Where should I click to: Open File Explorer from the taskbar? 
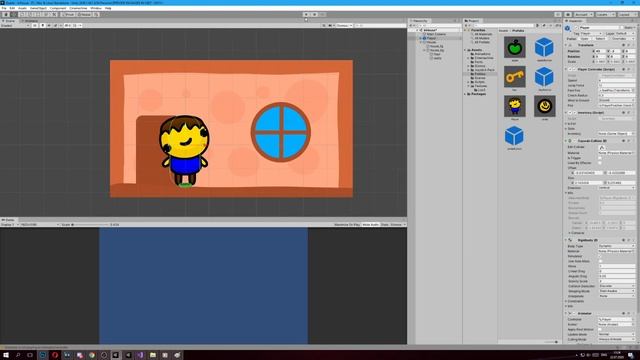coord(153,355)
